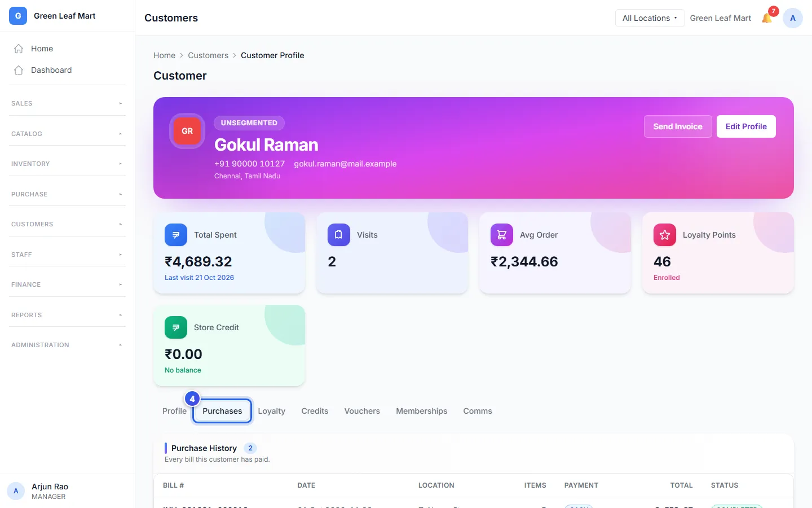This screenshot has height=508, width=812.
Task: Click the Edit Profile button
Action: pos(746,126)
